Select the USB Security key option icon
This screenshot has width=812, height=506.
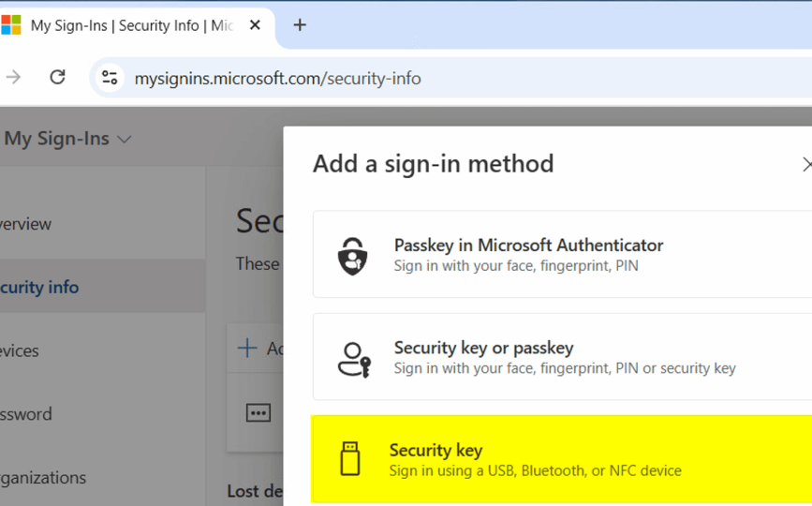(350, 459)
